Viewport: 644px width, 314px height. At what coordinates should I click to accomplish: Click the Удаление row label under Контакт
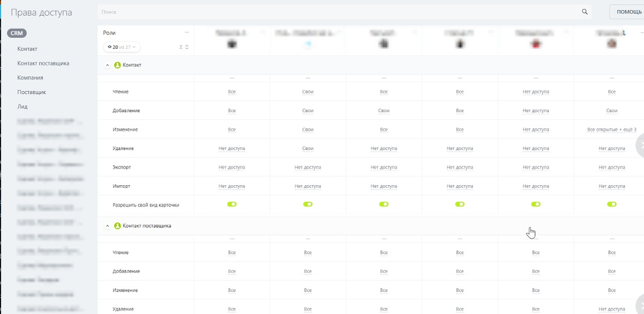coord(123,148)
